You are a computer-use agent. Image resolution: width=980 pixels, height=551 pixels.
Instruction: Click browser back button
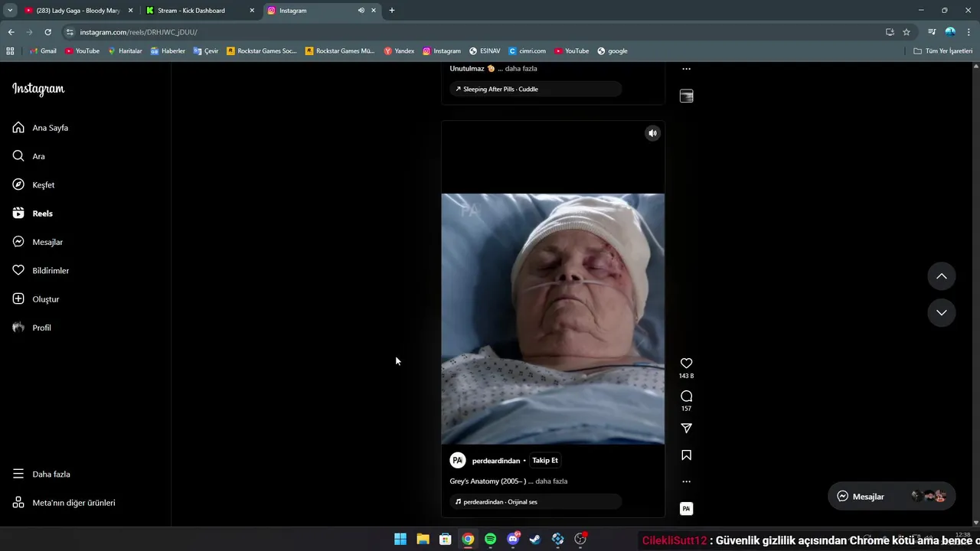(x=11, y=32)
